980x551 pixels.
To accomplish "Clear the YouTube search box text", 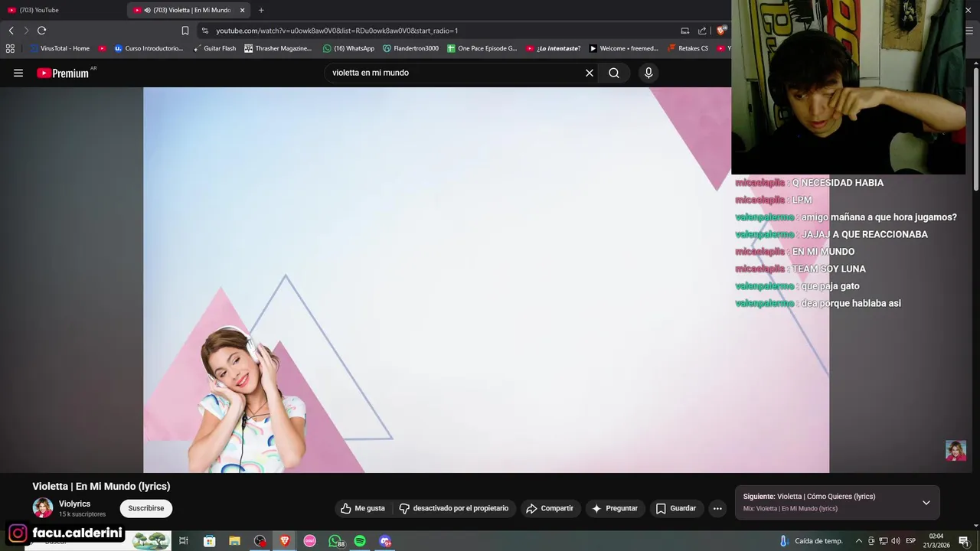I will (590, 73).
